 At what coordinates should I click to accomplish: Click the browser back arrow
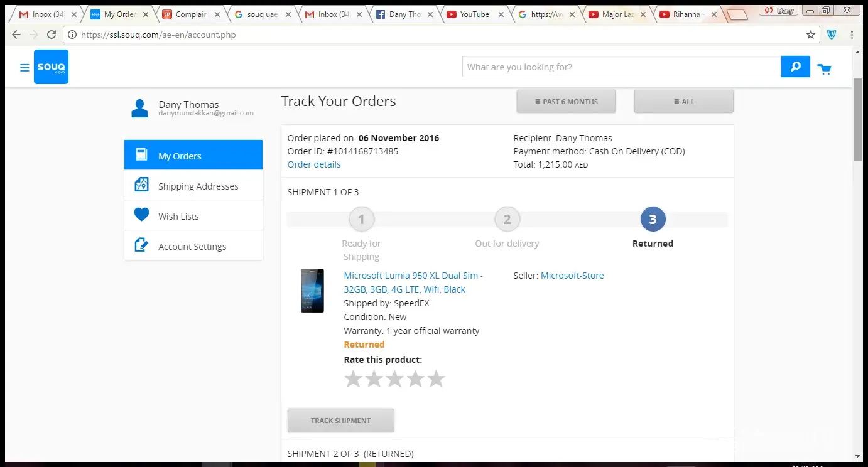pos(16,35)
